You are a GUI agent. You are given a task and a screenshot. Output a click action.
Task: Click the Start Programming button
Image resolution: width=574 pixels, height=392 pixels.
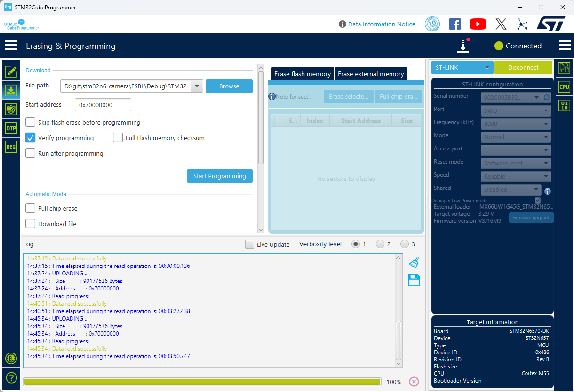[219, 176]
